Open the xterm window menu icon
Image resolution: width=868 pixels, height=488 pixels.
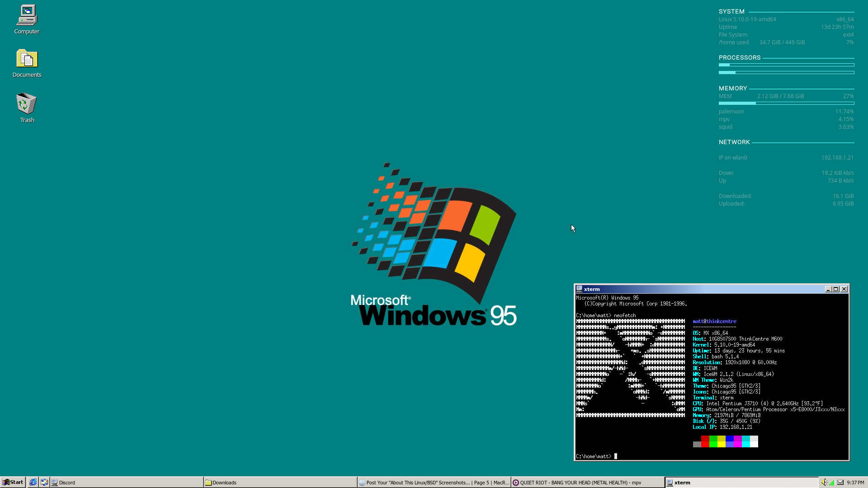579,289
